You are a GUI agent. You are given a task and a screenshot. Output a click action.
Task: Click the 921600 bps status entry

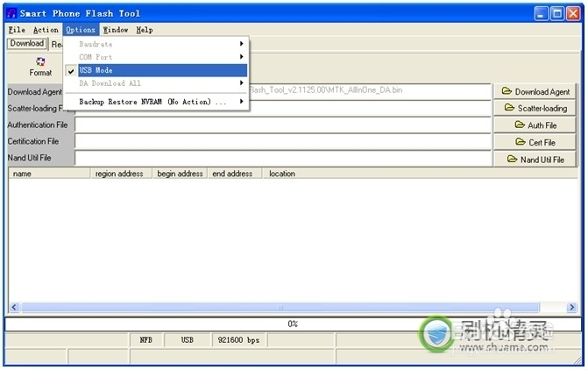click(239, 340)
